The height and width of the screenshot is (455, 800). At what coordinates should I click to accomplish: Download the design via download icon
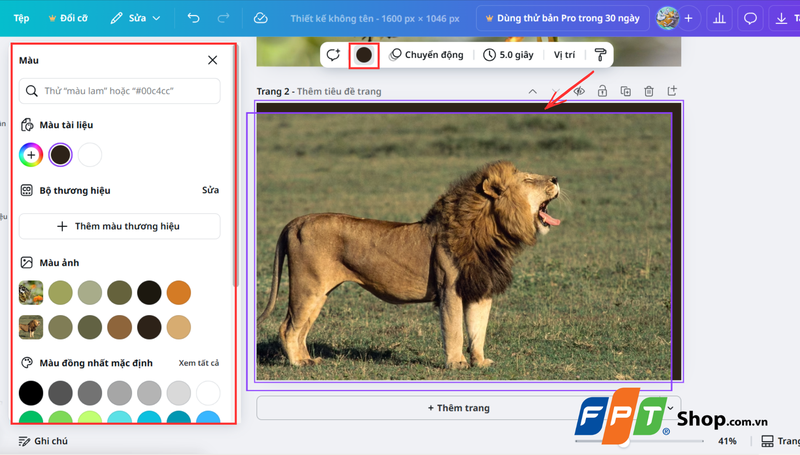click(x=781, y=18)
